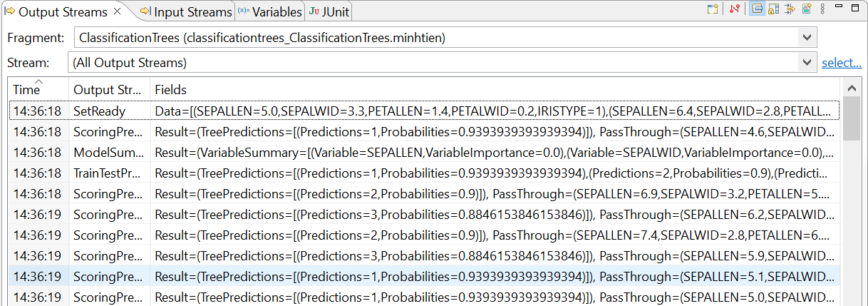This screenshot has height=306, width=868.
Task: Click the double-arrow merge streams icon
Action: tap(790, 9)
